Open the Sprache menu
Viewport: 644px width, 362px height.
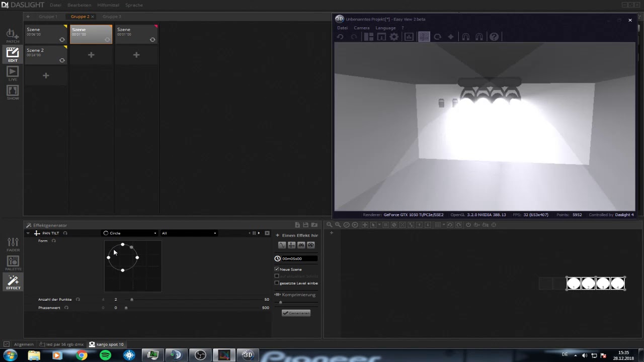[134, 5]
